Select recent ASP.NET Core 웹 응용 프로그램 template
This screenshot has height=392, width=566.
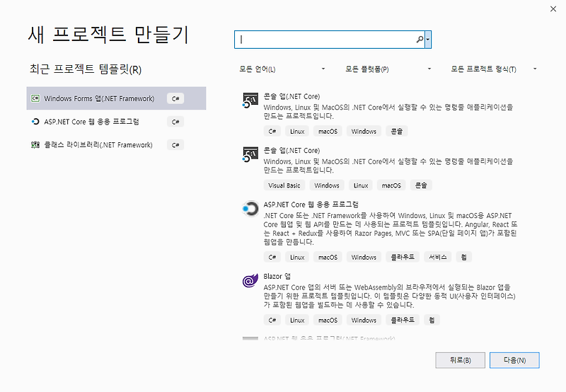116,122
